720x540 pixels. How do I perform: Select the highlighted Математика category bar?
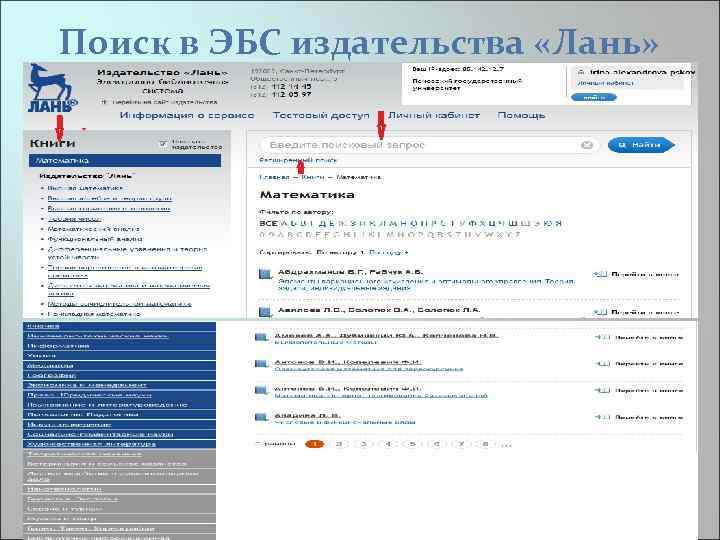click(x=125, y=161)
